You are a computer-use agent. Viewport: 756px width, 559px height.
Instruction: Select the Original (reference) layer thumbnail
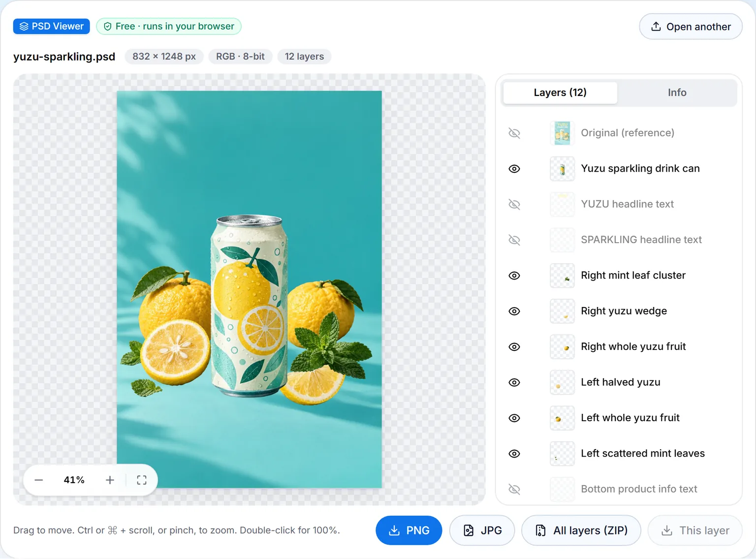pyautogui.click(x=562, y=133)
